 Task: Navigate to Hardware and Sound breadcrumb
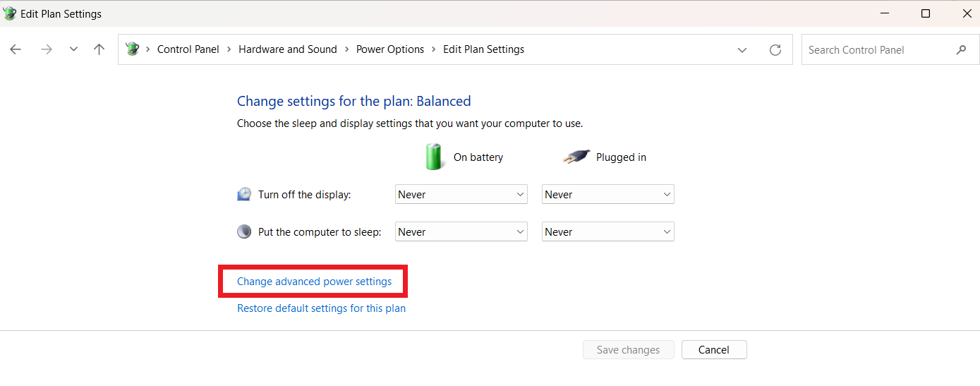click(287, 49)
